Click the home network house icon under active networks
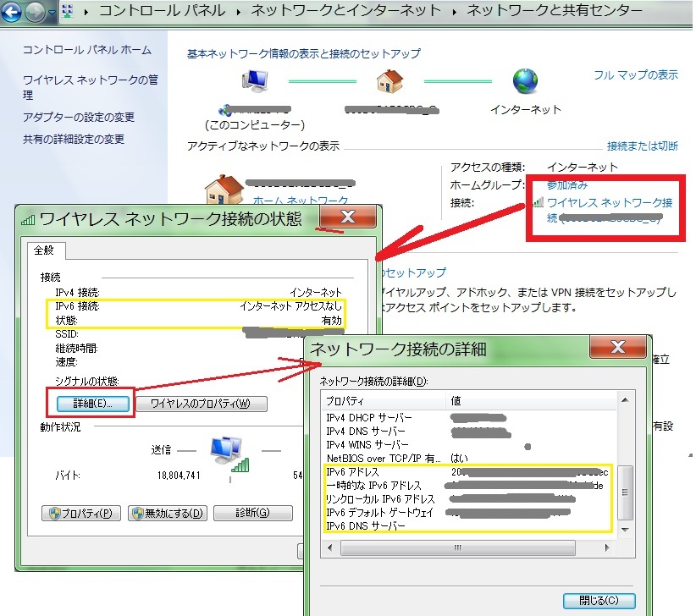This screenshot has width=696, height=616. click(x=224, y=191)
